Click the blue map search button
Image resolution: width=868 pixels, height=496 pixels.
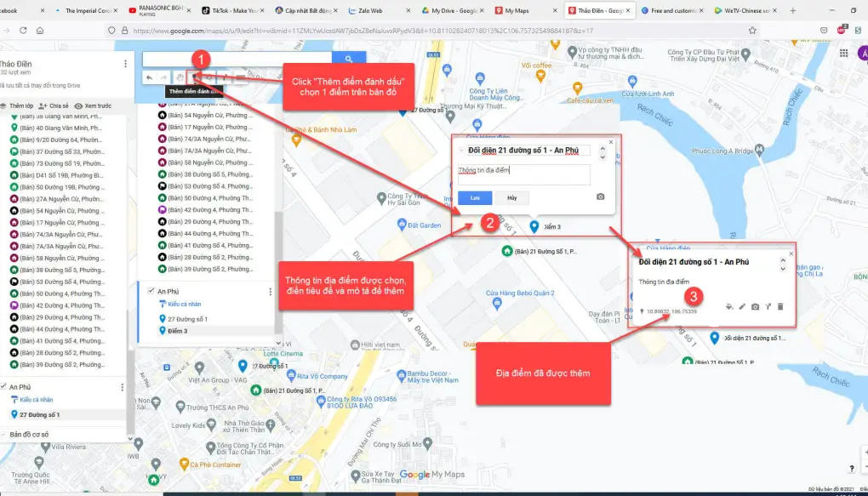(x=348, y=59)
